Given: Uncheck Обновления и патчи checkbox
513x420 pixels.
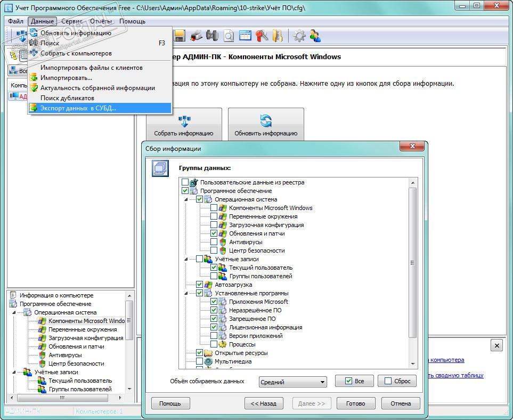Looking at the screenshot, I should pos(214,233).
